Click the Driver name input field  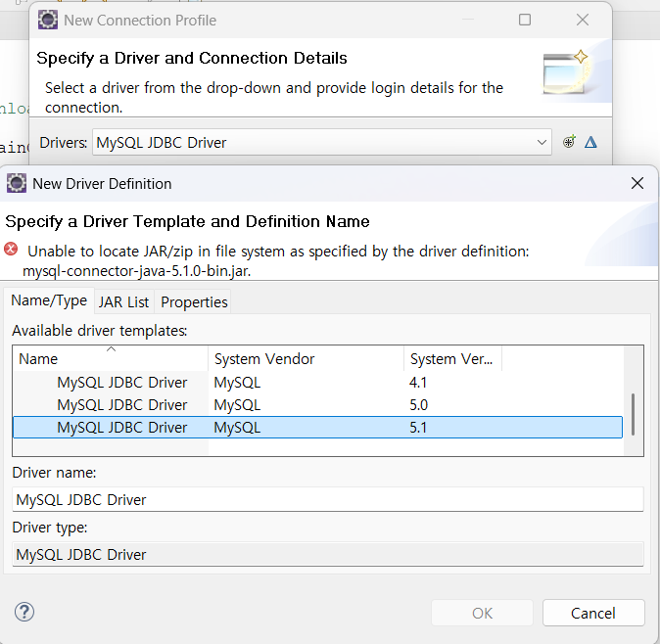[x=328, y=500]
